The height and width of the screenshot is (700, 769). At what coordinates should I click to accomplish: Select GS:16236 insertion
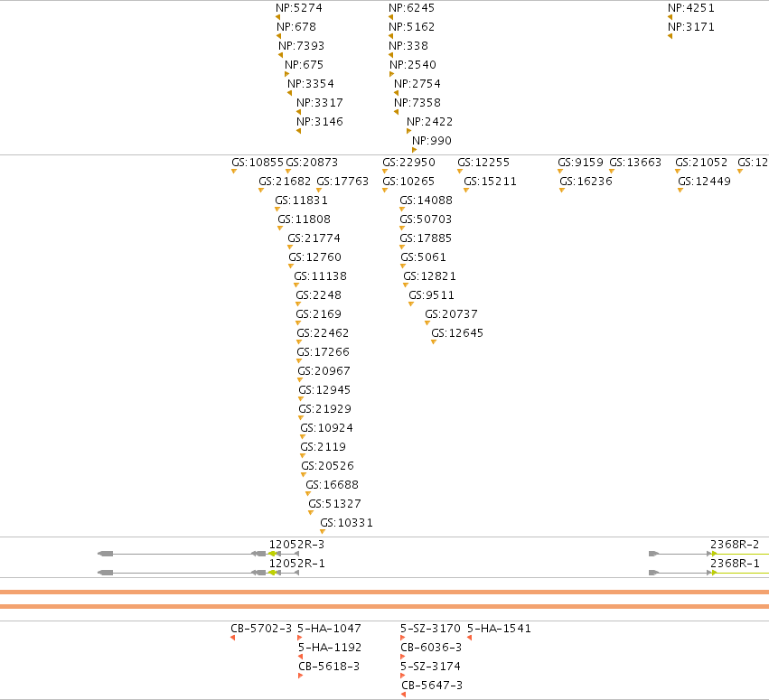(x=586, y=182)
